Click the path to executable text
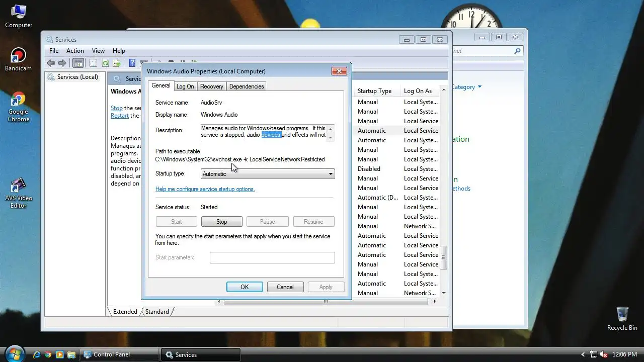The image size is (644, 362). click(x=240, y=159)
